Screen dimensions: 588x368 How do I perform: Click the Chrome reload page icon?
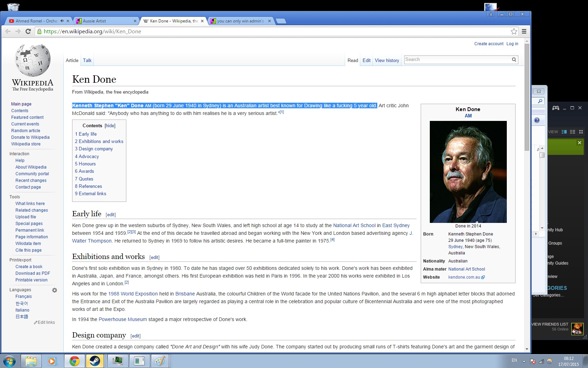click(x=28, y=32)
